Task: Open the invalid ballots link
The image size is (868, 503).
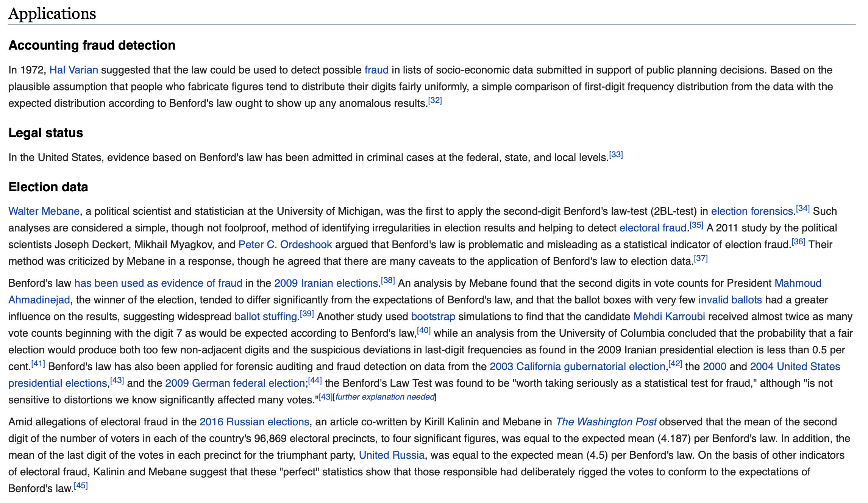Action: click(730, 300)
